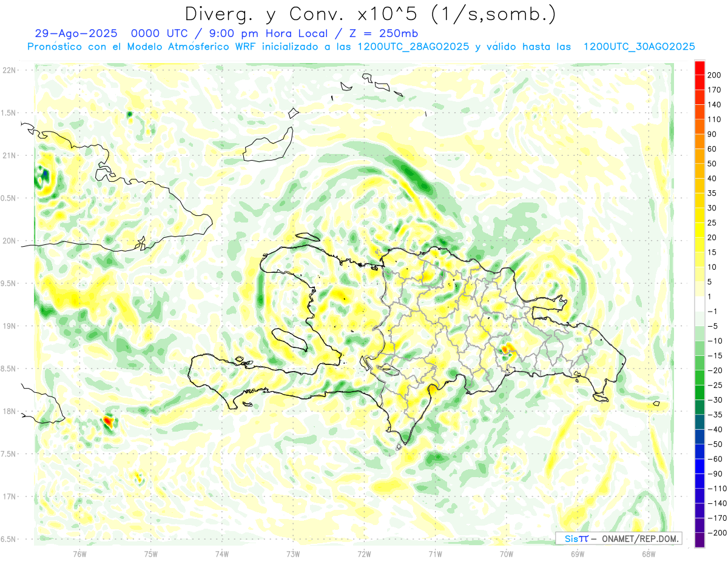This screenshot has width=728, height=562.
Task: Click the valid-until time '1200UTC_30AGO2025'
Action: click(639, 47)
